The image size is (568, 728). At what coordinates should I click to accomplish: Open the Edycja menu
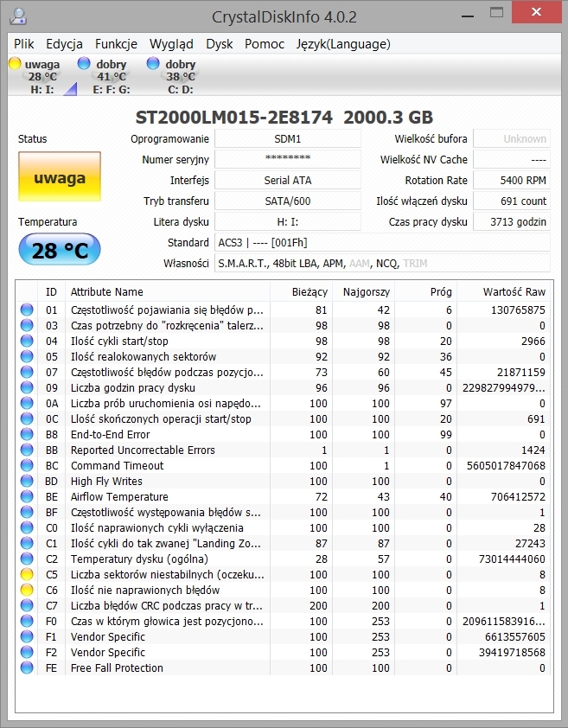(x=64, y=44)
